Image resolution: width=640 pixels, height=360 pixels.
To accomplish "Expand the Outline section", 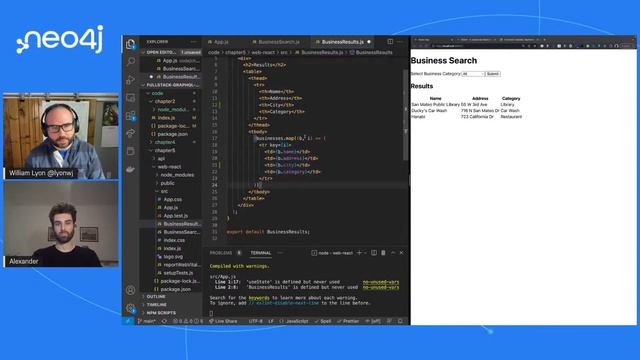I will click(171, 297).
